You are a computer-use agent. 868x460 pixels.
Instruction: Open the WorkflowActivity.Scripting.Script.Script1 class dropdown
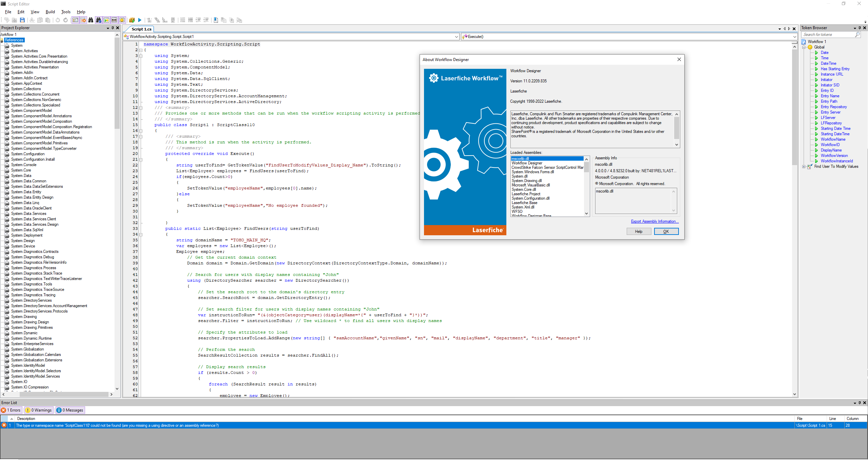pyautogui.click(x=456, y=37)
